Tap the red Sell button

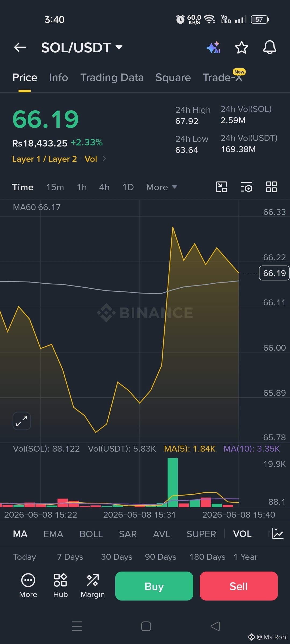239,586
